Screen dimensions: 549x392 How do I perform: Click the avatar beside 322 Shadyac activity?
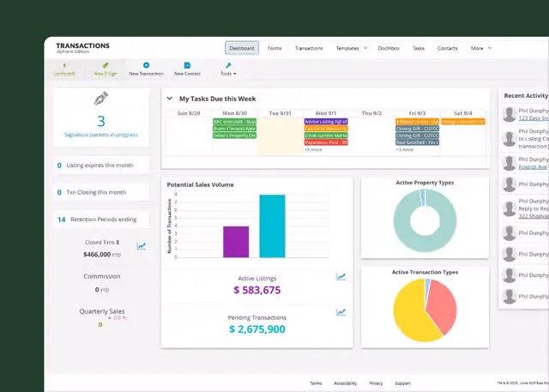[x=509, y=208]
